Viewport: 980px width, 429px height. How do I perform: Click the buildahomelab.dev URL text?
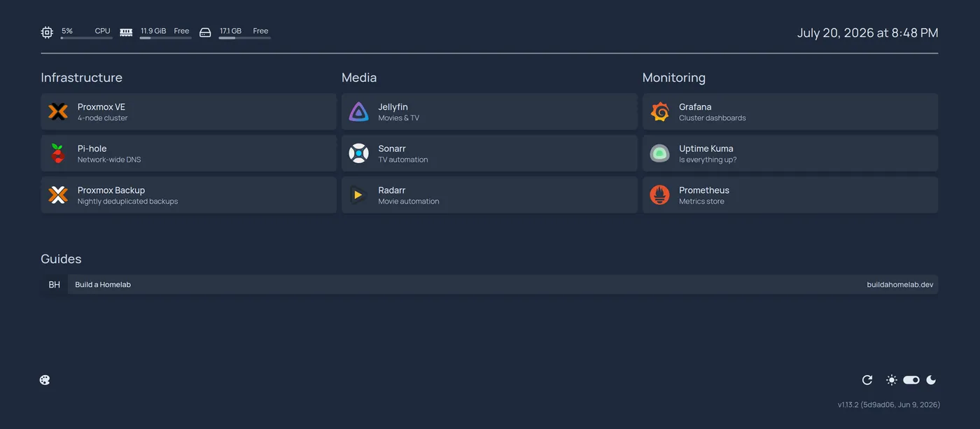pyautogui.click(x=900, y=285)
